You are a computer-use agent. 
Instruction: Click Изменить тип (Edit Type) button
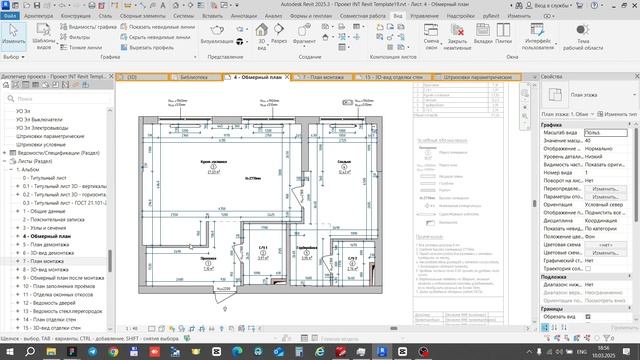(x=616, y=114)
